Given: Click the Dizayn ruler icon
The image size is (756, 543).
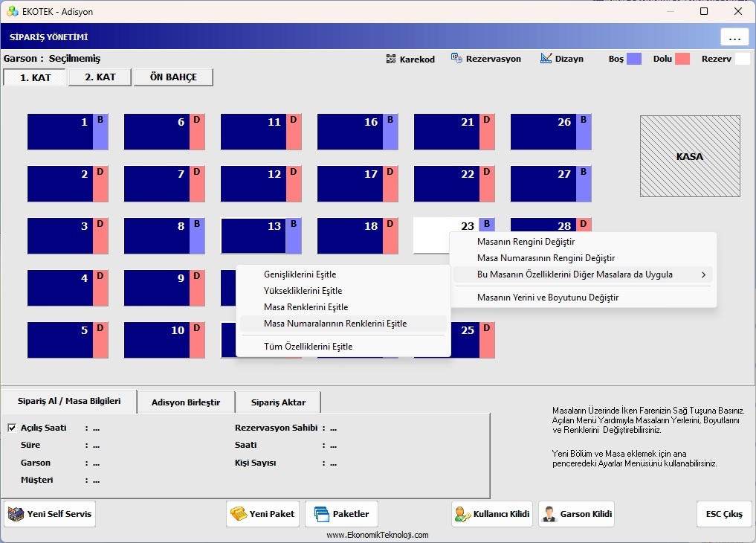Looking at the screenshot, I should 546,58.
